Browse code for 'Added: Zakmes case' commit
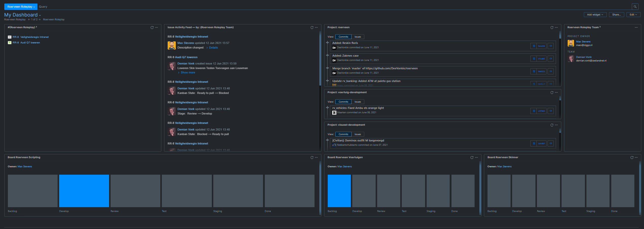Screen dimensions: 644x229 pos(551,59)
